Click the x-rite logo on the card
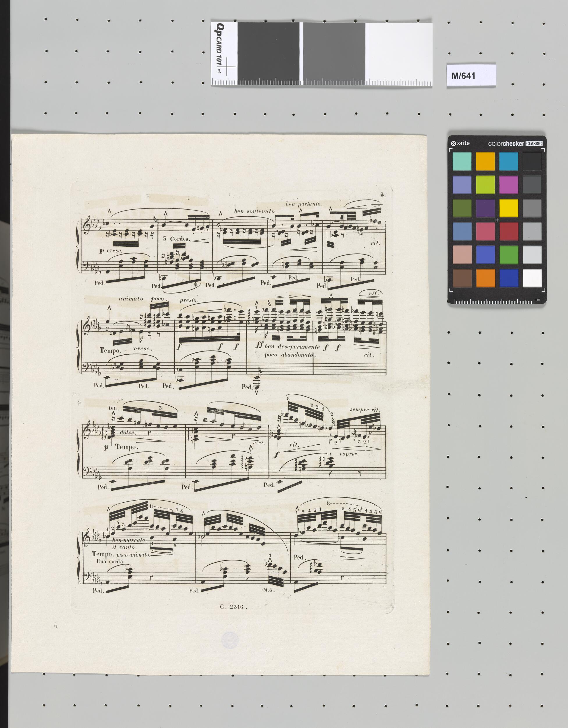 (460, 143)
